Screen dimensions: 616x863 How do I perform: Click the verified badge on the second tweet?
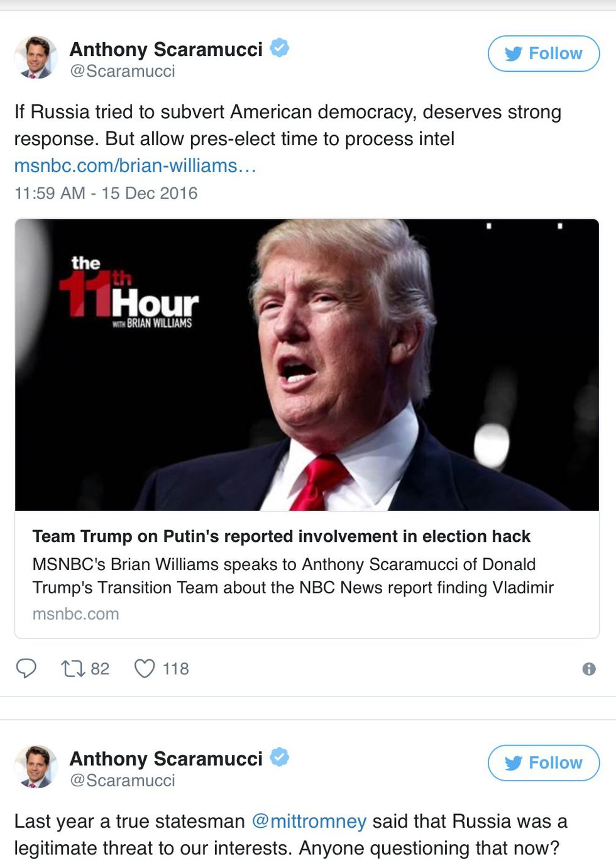click(280, 757)
